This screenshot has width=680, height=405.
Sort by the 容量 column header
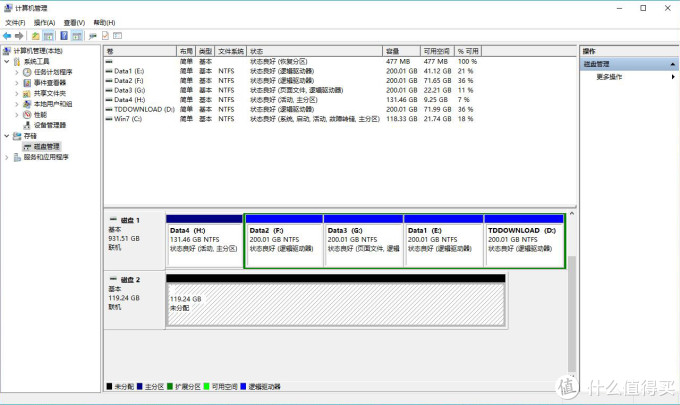(x=401, y=51)
